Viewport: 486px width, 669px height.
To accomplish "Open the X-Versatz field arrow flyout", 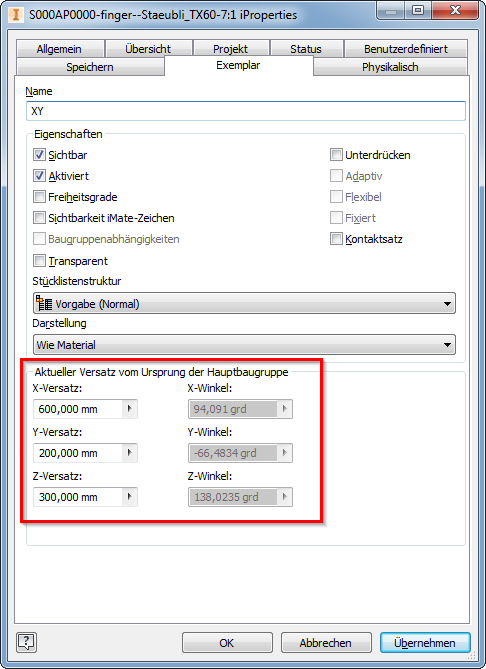I will click(130, 409).
